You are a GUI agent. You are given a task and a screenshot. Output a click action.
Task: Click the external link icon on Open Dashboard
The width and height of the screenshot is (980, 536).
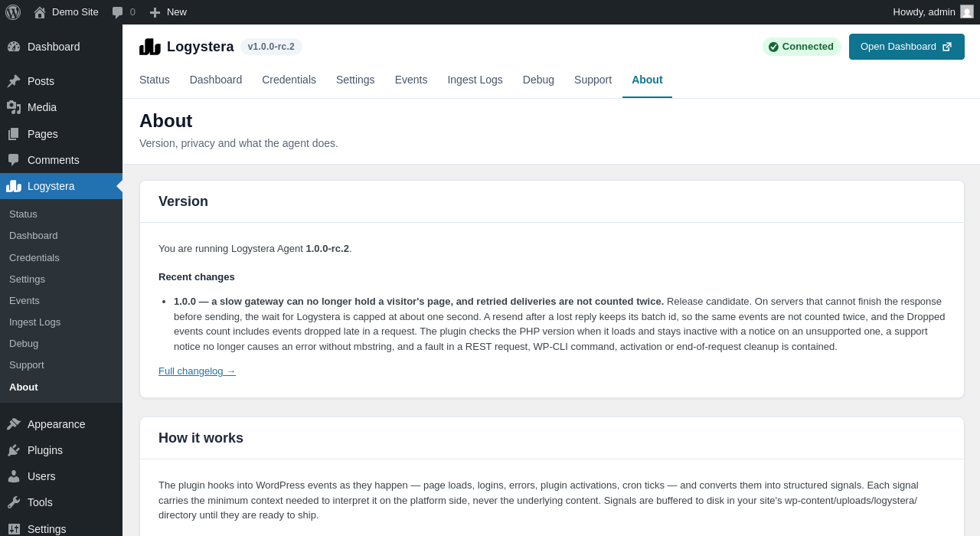click(947, 47)
